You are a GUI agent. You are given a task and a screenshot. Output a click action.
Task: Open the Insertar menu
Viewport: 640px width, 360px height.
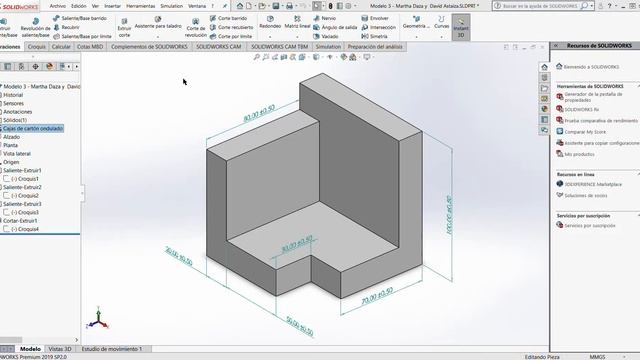click(x=112, y=6)
